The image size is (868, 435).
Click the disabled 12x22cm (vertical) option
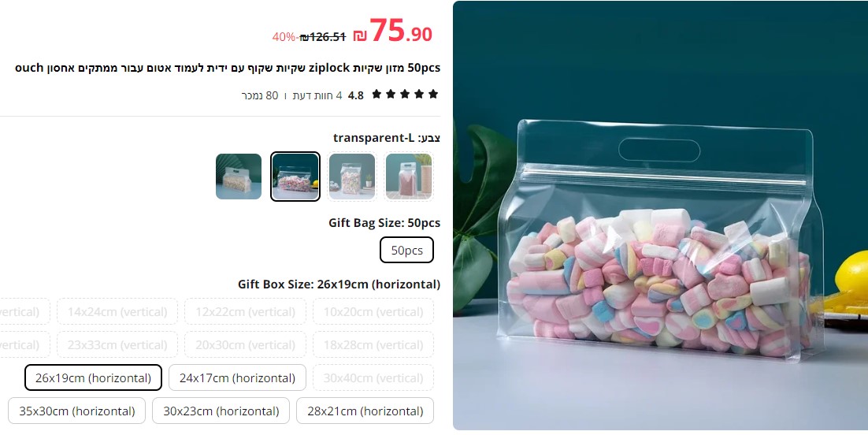245,311
